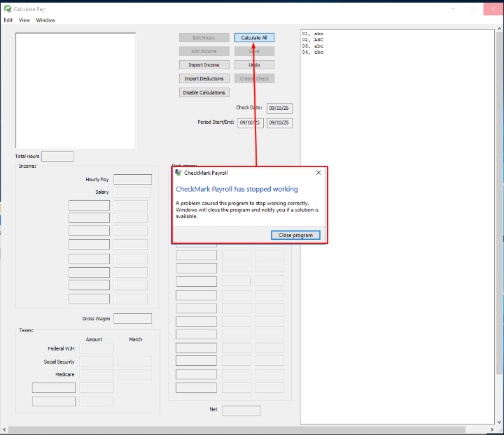The height and width of the screenshot is (435, 504).
Task: Click the Social Security amount field
Action: [x=96, y=362]
